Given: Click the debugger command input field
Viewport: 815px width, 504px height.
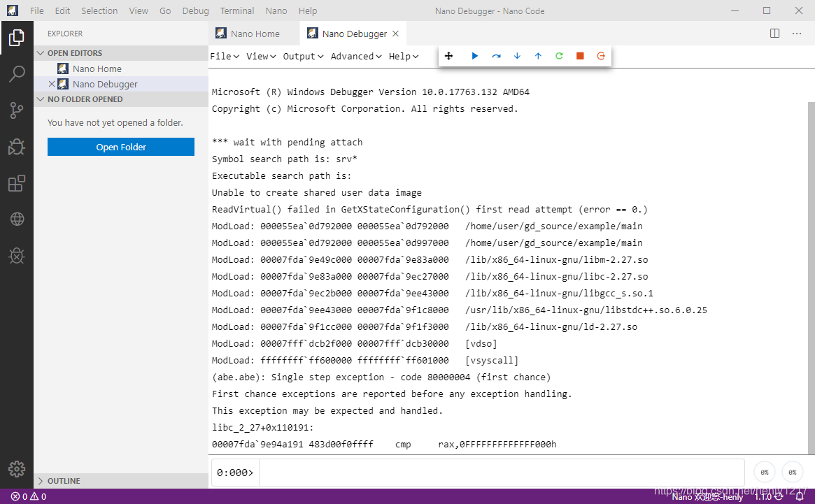Looking at the screenshot, I should [x=502, y=473].
